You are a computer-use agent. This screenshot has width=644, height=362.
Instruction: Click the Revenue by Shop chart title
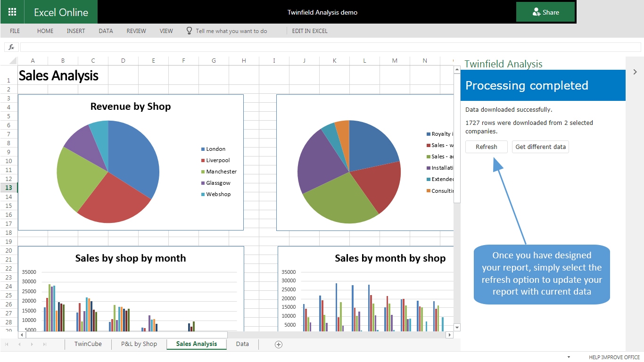click(x=131, y=107)
